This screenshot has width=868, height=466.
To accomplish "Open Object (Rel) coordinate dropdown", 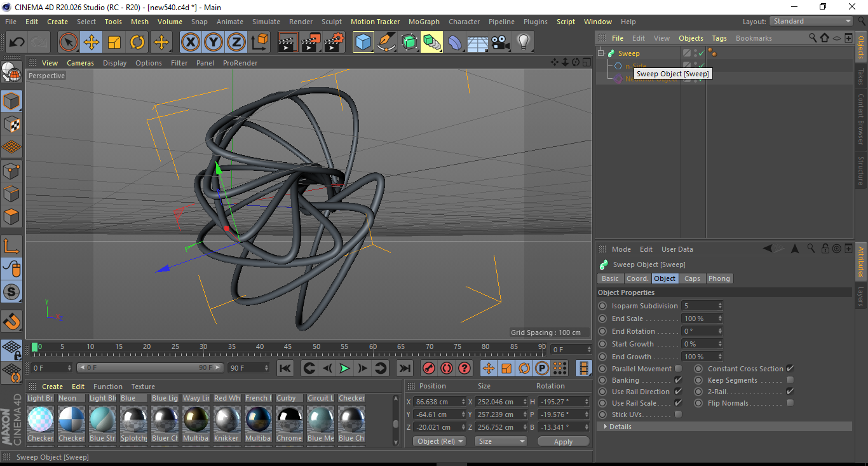I will 439,441.
